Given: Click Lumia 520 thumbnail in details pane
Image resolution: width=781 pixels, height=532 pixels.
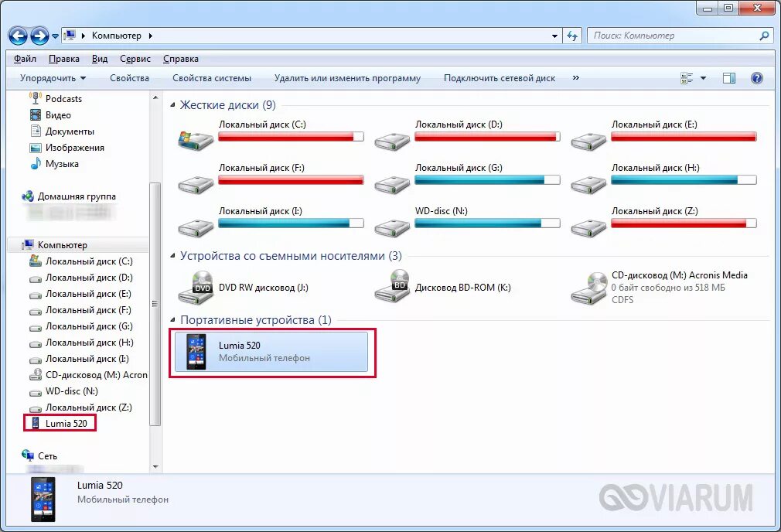Looking at the screenshot, I should [x=43, y=499].
